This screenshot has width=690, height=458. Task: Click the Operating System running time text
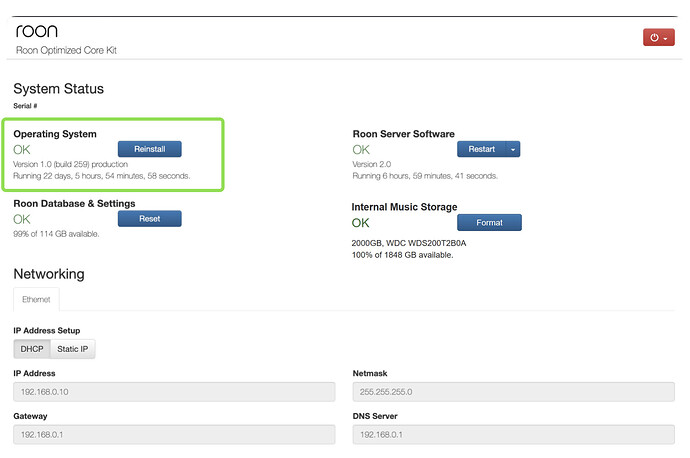tap(102, 176)
